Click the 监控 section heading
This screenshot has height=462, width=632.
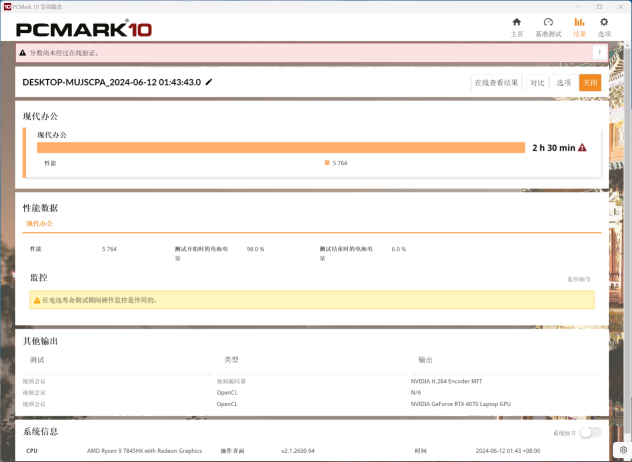(x=39, y=277)
